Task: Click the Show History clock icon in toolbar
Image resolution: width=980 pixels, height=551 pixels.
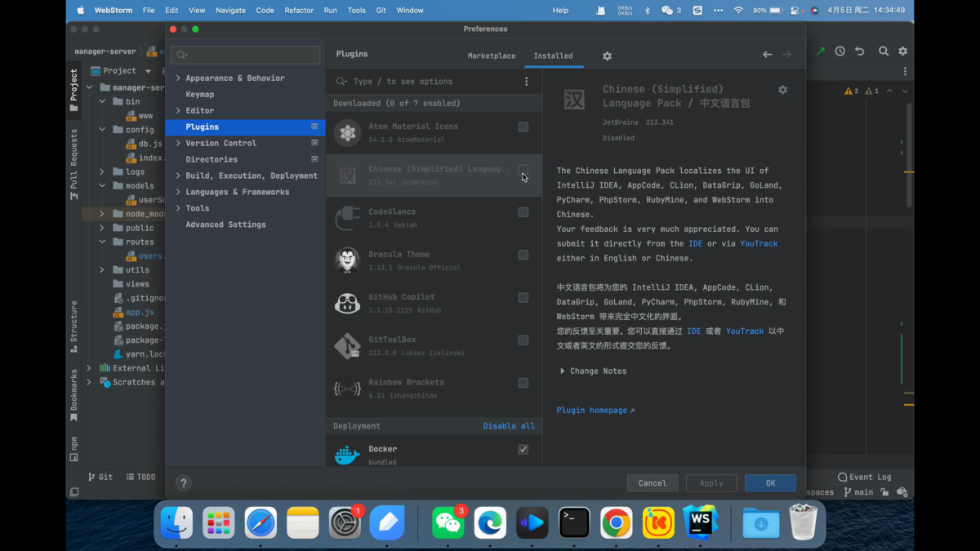Action: pos(840,51)
